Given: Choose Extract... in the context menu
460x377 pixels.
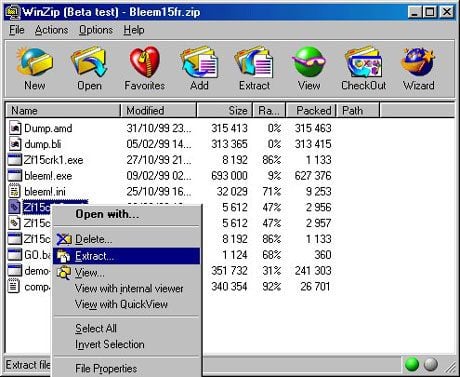Looking at the screenshot, I should point(126,256).
